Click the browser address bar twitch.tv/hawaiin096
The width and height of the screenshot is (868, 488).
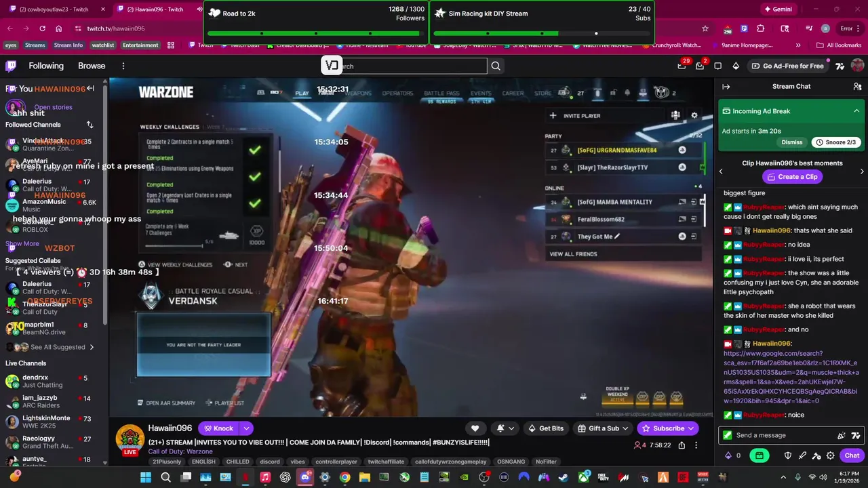pyautogui.click(x=115, y=28)
